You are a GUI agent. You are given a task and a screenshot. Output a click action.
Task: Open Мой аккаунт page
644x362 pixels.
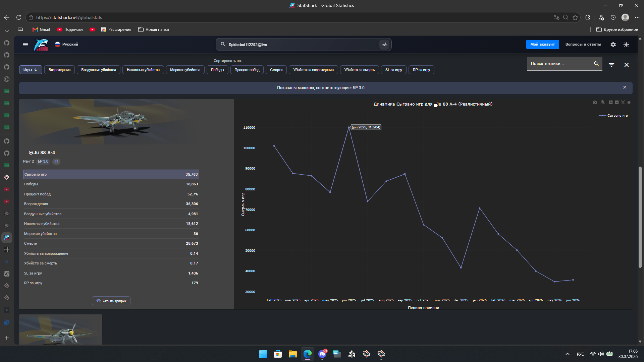point(542,44)
